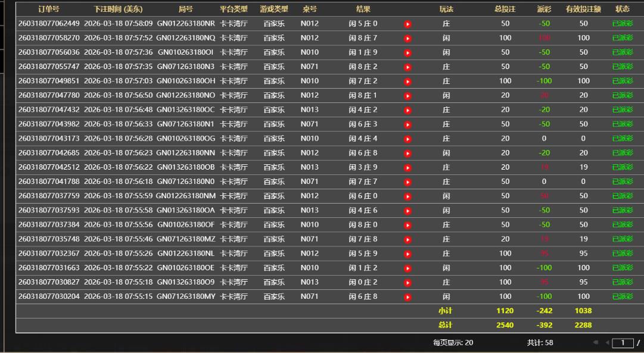644x353 pixels.
Task: Play replay for order 260318077043173
Action: pos(407,139)
